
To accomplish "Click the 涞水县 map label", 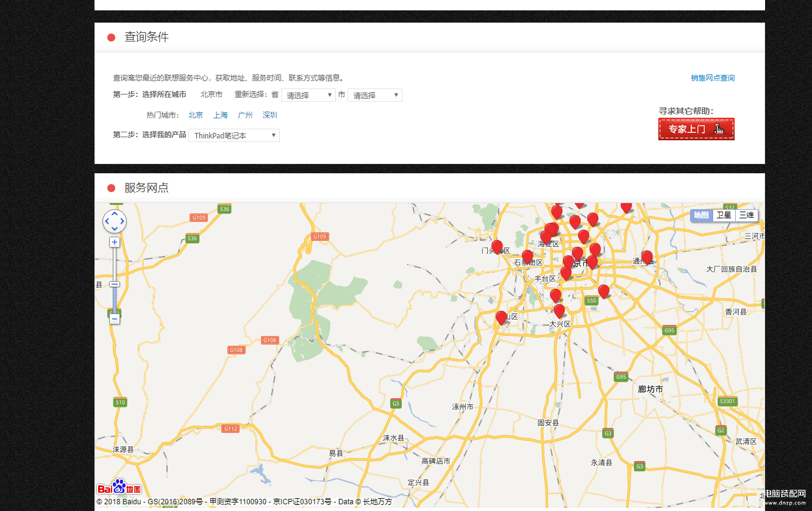I will point(393,438).
